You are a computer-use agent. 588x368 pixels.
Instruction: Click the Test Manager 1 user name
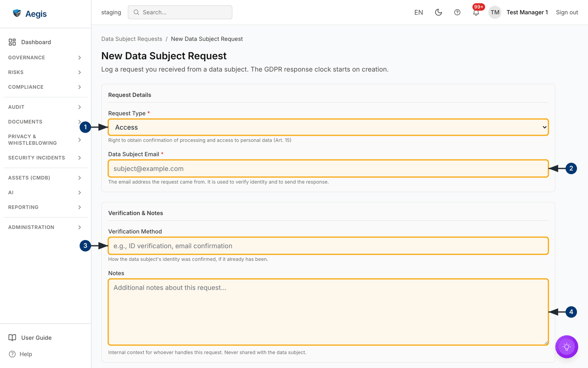click(527, 12)
